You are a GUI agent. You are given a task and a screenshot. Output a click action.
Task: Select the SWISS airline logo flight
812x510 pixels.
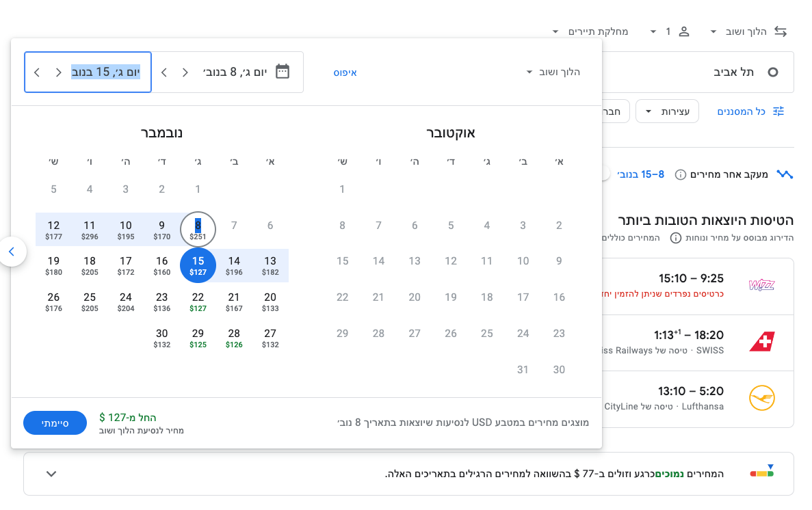[761, 342]
